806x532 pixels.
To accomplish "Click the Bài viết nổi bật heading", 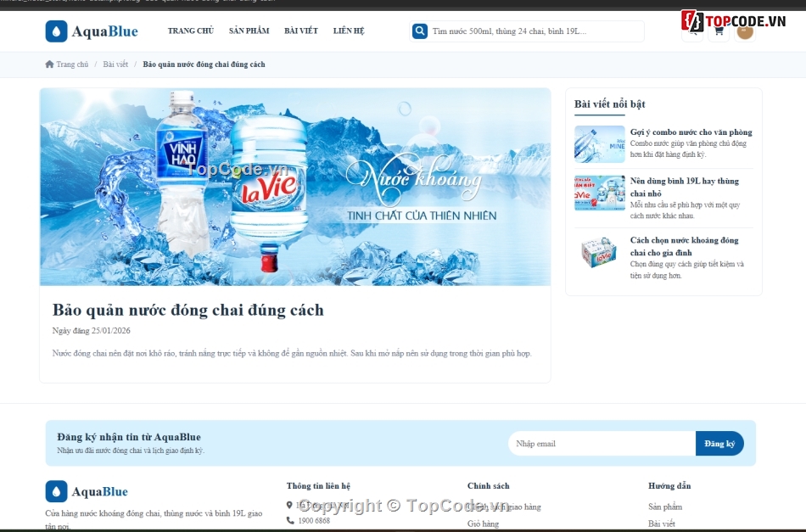I will (x=610, y=104).
